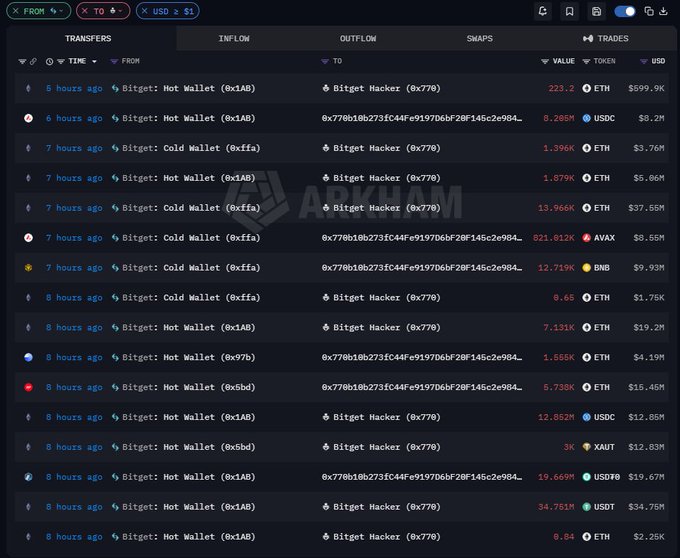
Task: Click the chain icon in USD₮0 row
Action: tap(28, 477)
